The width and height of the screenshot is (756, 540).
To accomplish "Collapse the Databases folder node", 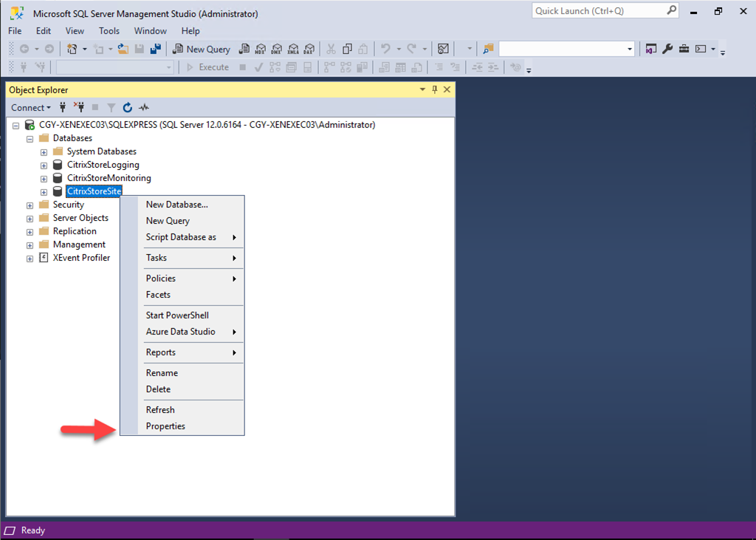I will click(x=30, y=139).
